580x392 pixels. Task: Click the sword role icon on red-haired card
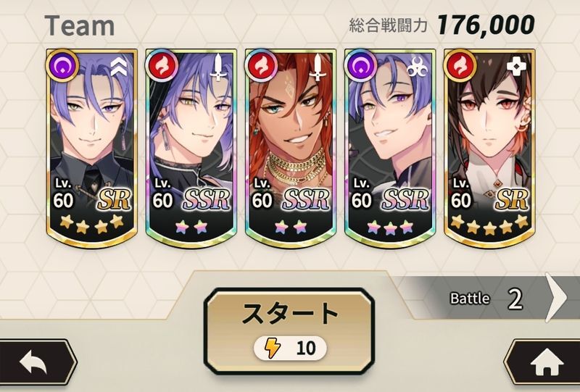[x=318, y=67]
